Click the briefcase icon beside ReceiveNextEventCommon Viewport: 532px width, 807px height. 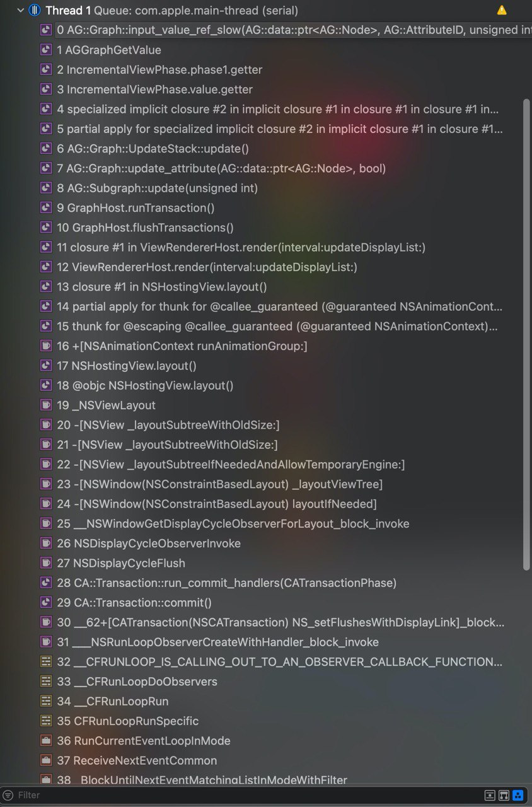pos(45,760)
